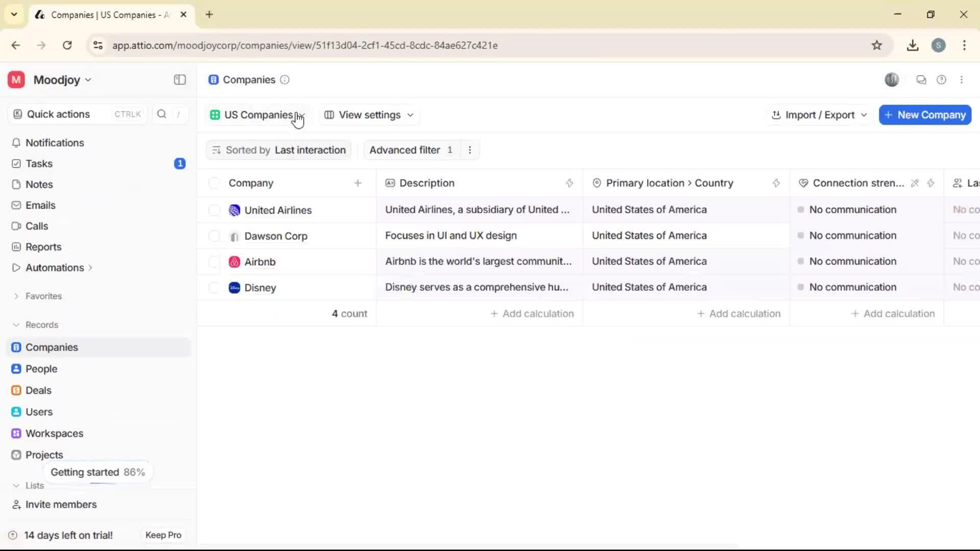Image resolution: width=980 pixels, height=551 pixels.
Task: Go to Projects records
Action: coord(44,455)
